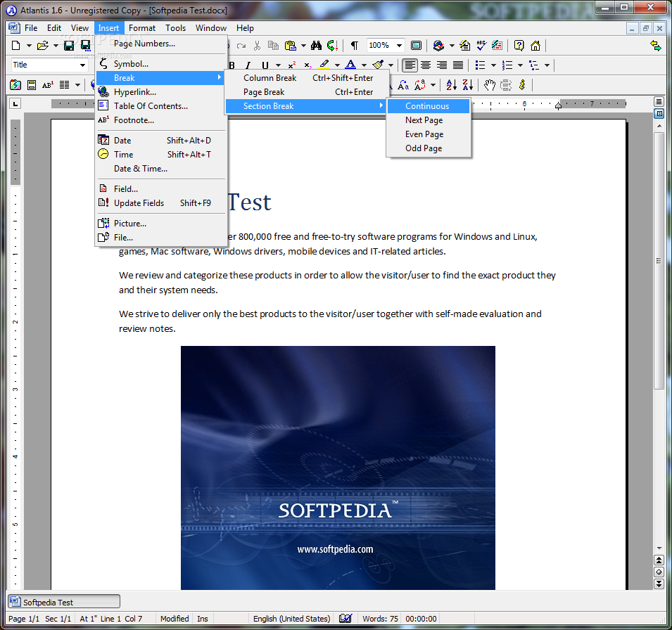Click the Sort descending Z-A icon
The width and height of the screenshot is (672, 630).
pyautogui.click(x=467, y=85)
